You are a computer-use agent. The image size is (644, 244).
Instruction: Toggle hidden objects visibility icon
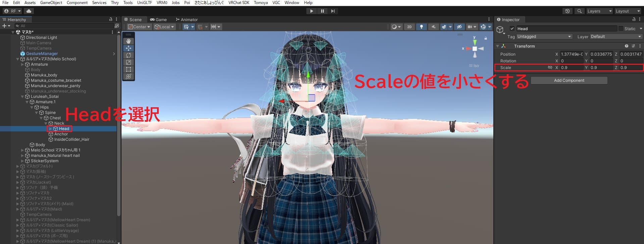click(x=459, y=27)
